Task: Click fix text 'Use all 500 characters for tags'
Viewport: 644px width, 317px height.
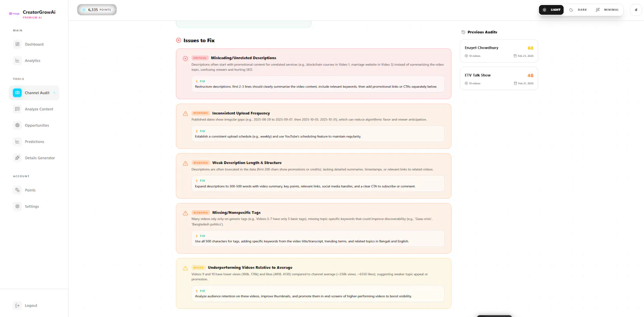Action: point(302,241)
